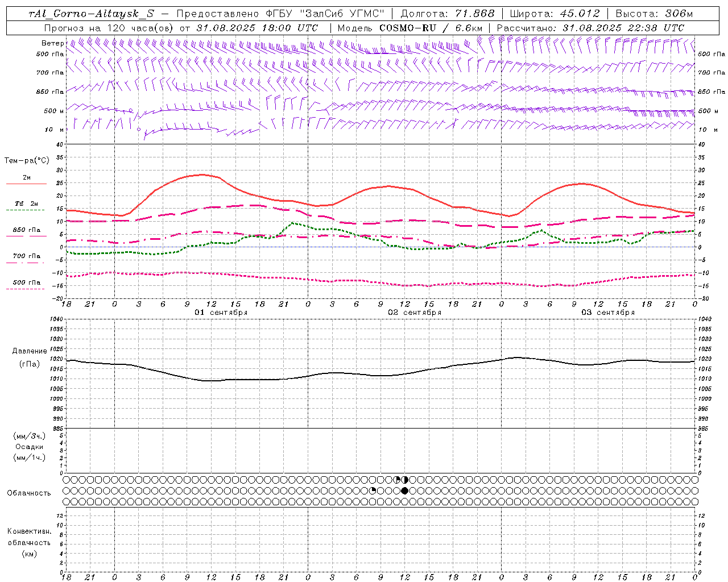
Task: Click the 500 гПа label in the temperature legend
Action: [x=27, y=282]
